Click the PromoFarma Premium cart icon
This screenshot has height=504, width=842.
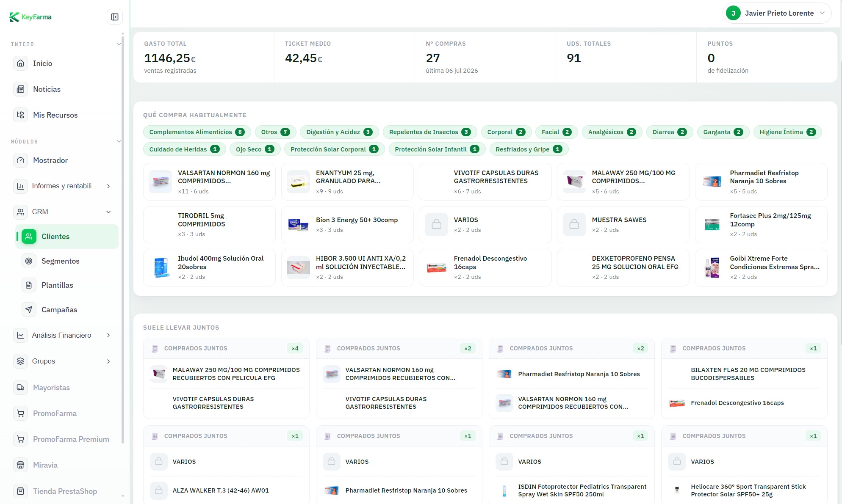[20, 439]
